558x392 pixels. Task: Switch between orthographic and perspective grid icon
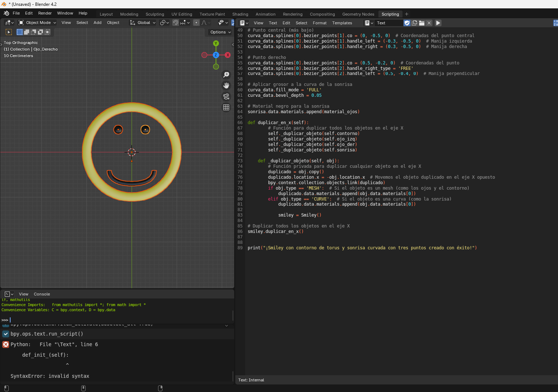pos(226,107)
